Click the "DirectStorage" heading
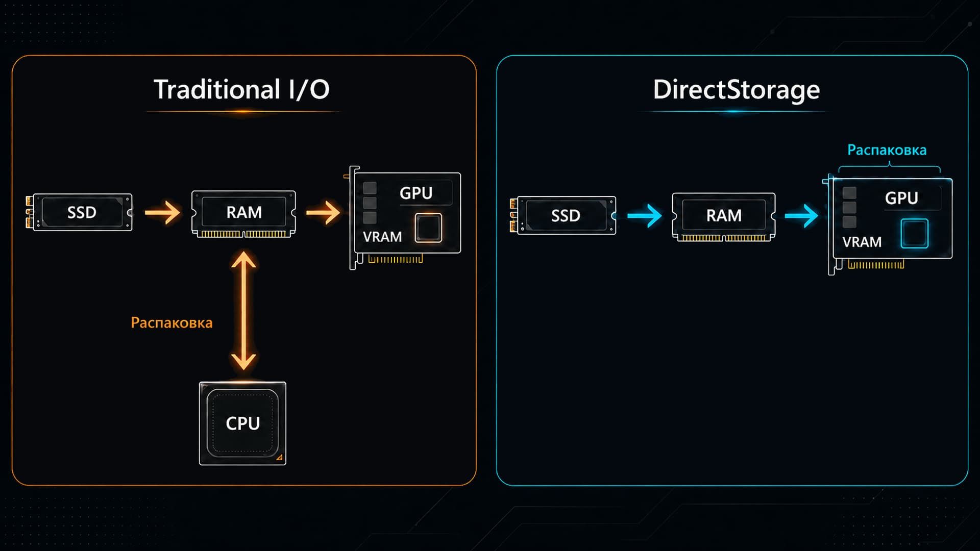This screenshot has width=980, height=551. (x=737, y=89)
